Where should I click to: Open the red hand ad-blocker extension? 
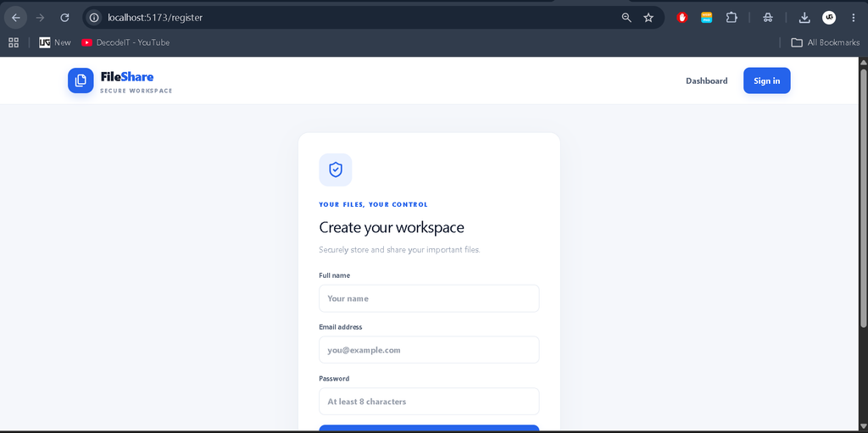[682, 18]
